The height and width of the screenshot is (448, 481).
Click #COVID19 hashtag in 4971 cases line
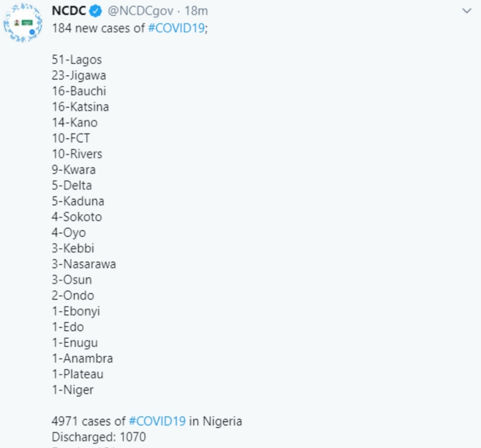(x=157, y=421)
